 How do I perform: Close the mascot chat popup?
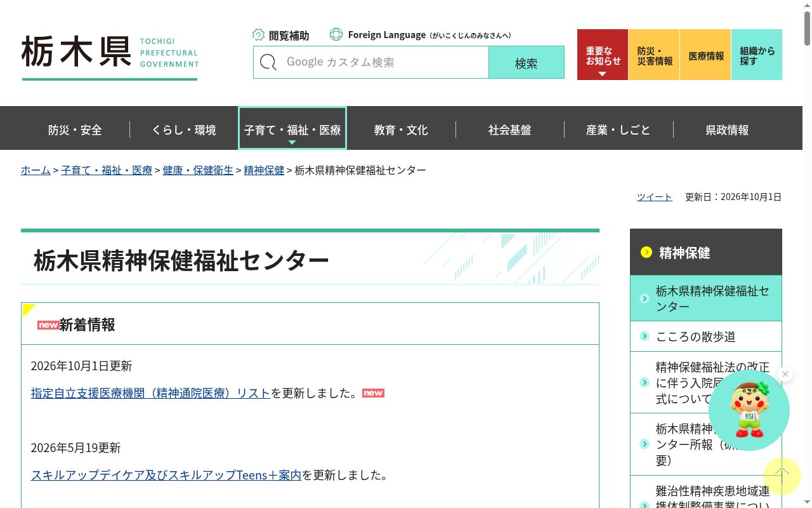pyautogui.click(x=785, y=374)
